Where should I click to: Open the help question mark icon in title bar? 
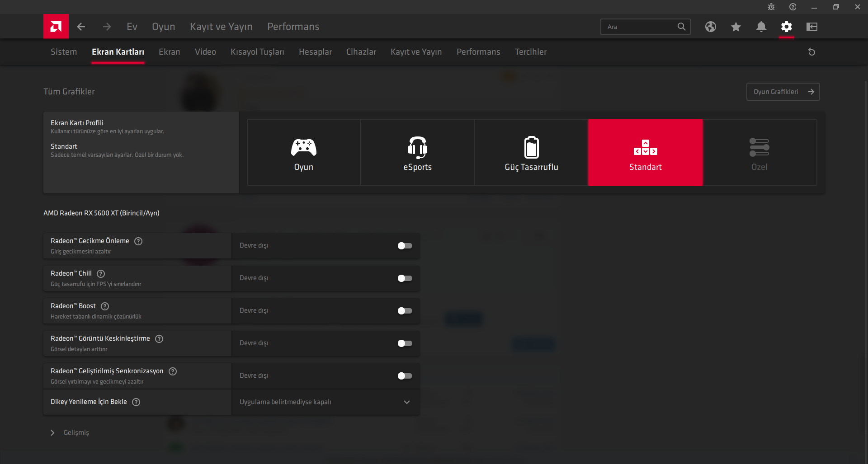793,7
